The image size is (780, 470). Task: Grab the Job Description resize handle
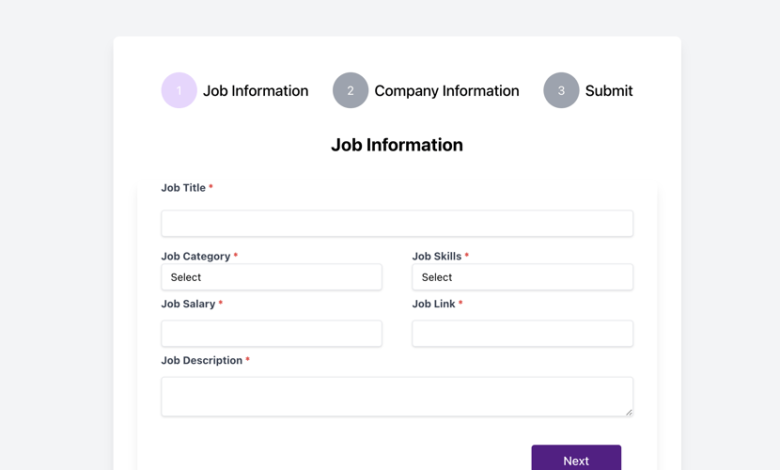click(x=629, y=412)
